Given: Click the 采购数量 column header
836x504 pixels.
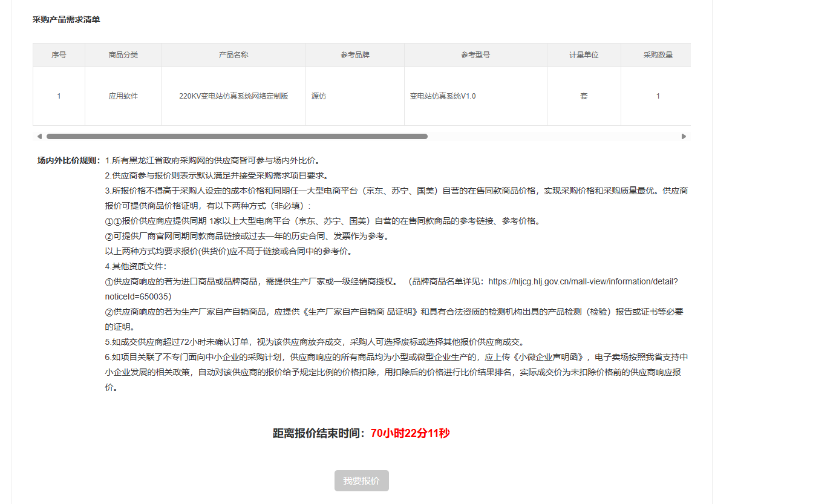Looking at the screenshot, I should 658,55.
